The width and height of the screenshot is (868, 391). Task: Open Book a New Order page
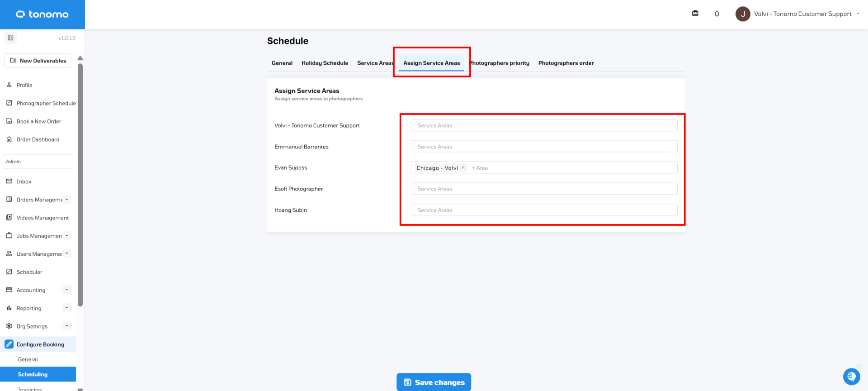38,121
